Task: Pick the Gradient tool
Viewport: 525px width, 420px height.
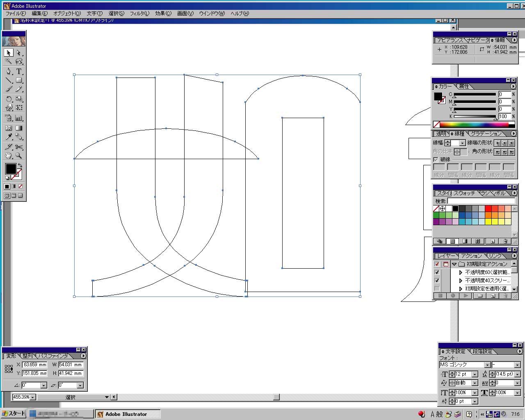Action: 19,128
